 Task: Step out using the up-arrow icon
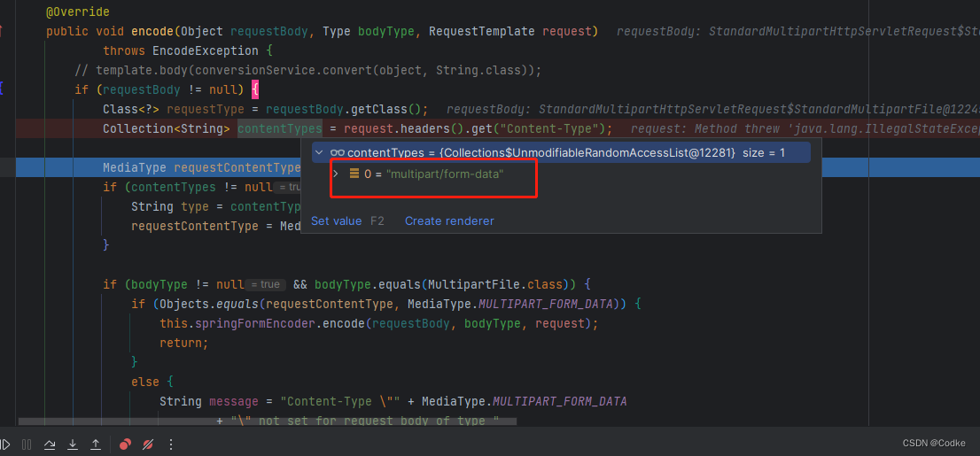(x=96, y=444)
